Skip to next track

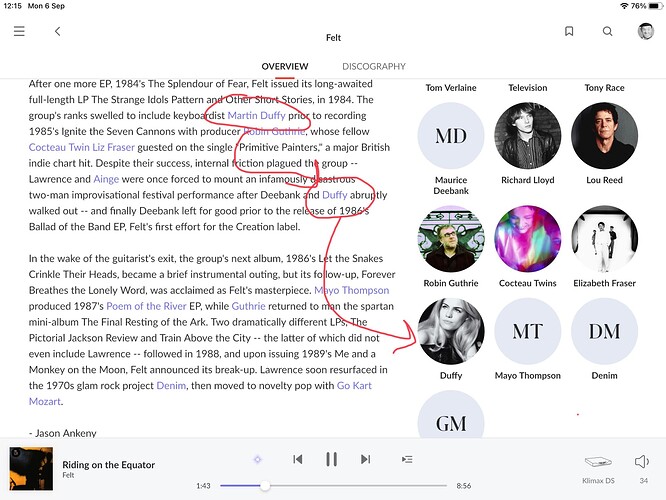(x=365, y=459)
